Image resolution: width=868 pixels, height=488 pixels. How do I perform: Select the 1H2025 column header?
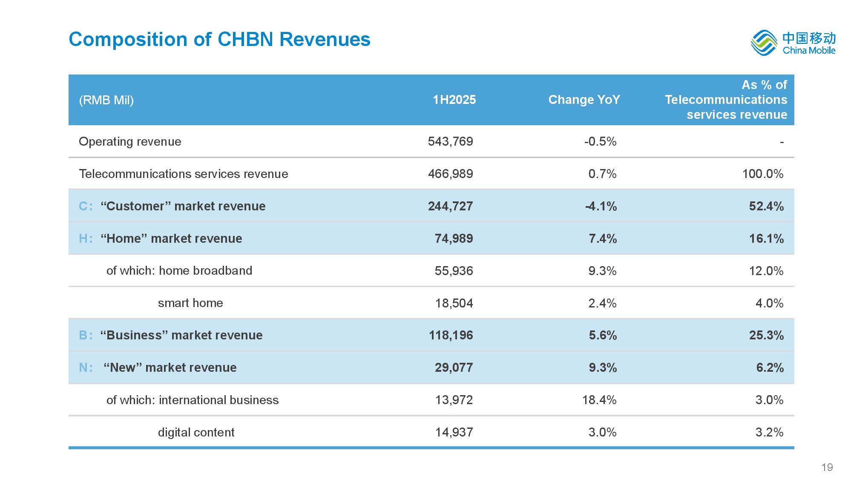(454, 100)
